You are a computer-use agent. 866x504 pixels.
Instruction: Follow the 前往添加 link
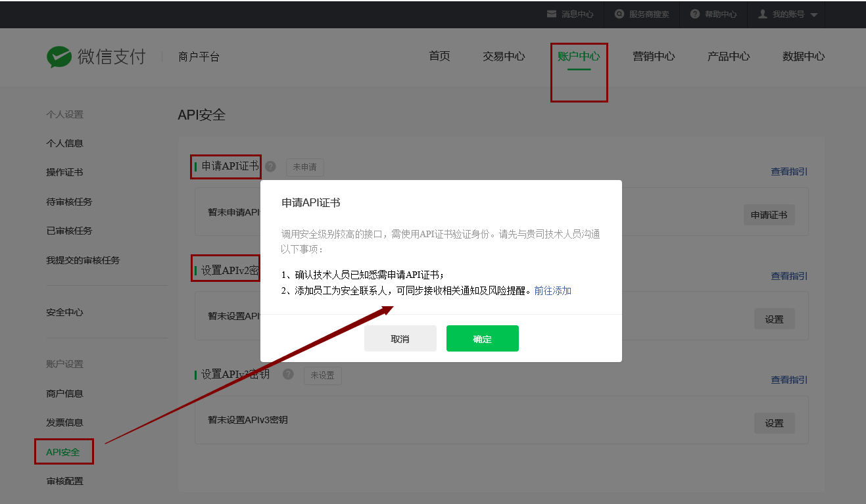552,290
